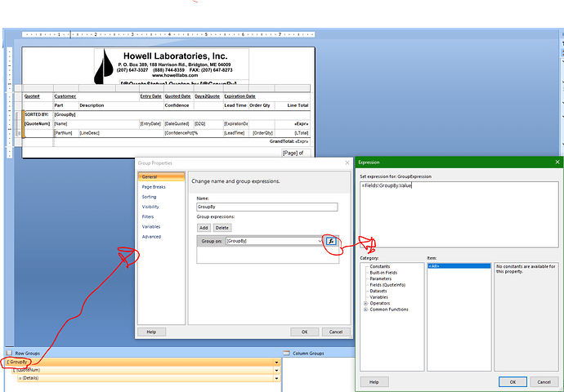Click the [GroupBy] report cell

coord(181,114)
